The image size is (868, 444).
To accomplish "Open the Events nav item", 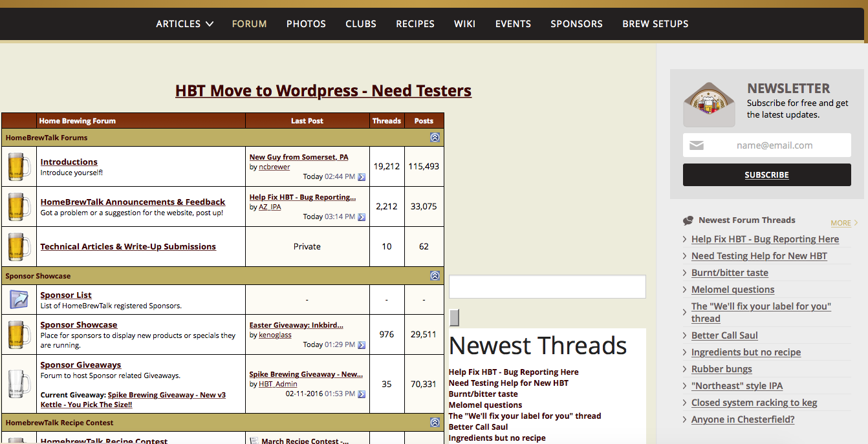I will click(513, 24).
